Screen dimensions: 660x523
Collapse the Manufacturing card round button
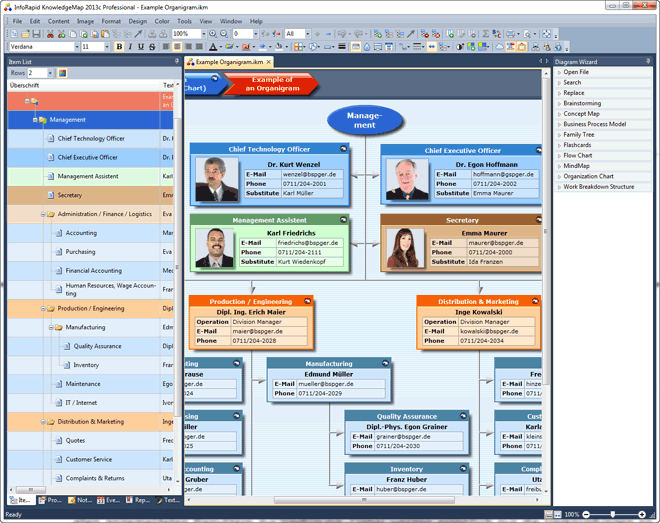[x=386, y=363]
